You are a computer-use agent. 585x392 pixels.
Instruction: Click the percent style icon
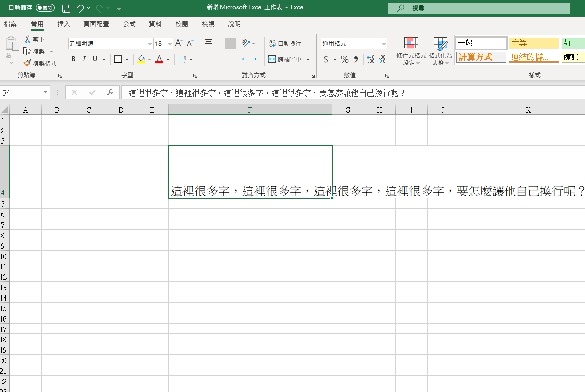coord(344,59)
